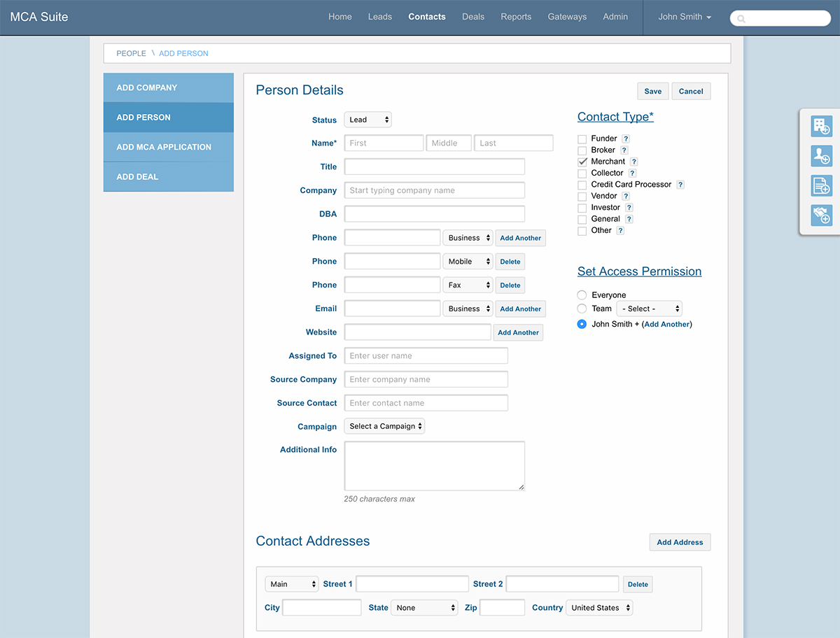Click the Add Address button
Image resolution: width=840 pixels, height=638 pixels.
coord(680,542)
